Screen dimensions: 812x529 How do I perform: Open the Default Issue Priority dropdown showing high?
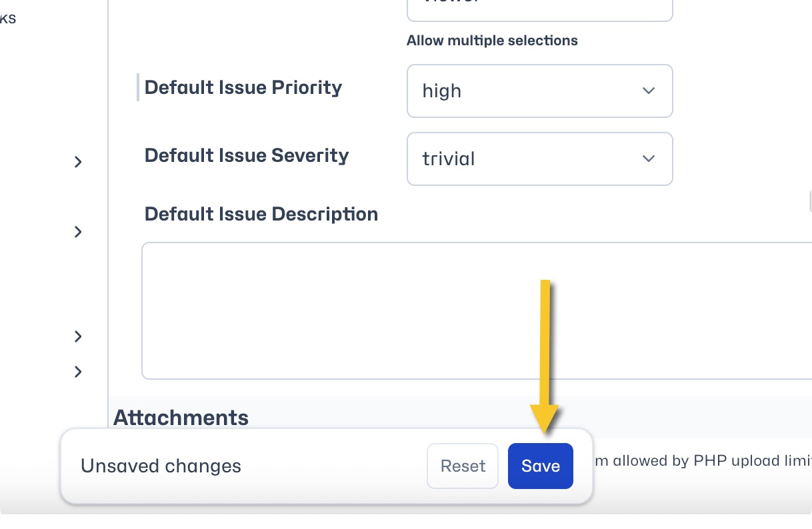pyautogui.click(x=539, y=91)
